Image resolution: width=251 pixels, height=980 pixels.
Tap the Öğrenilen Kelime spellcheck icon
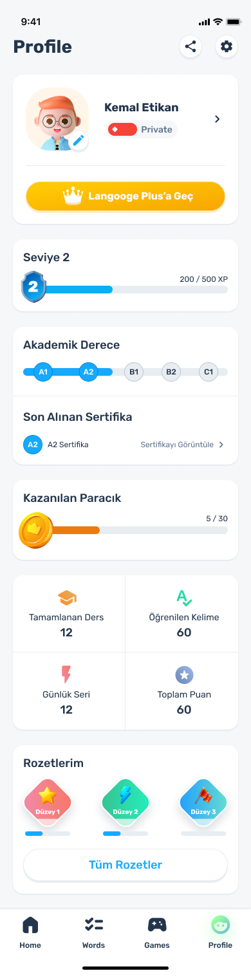click(x=184, y=598)
